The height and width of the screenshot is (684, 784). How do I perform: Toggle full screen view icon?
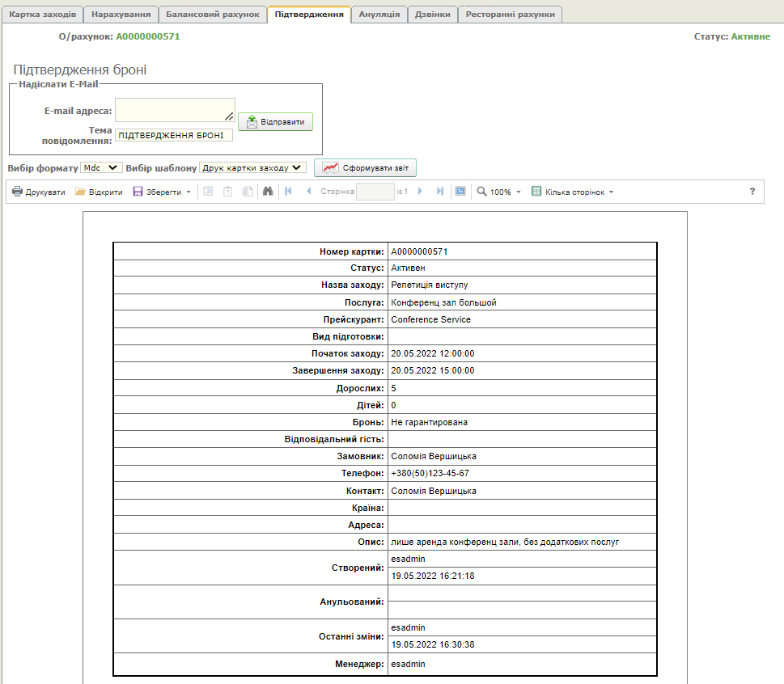click(x=460, y=192)
